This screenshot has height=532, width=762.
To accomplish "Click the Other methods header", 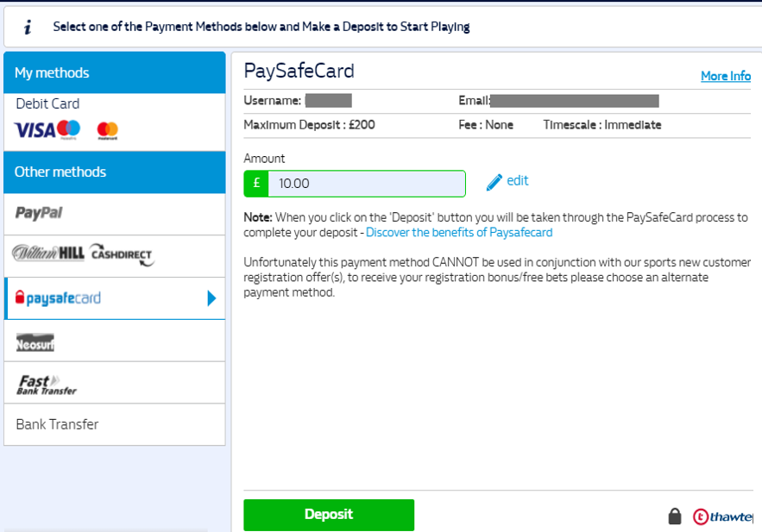I will pos(115,172).
